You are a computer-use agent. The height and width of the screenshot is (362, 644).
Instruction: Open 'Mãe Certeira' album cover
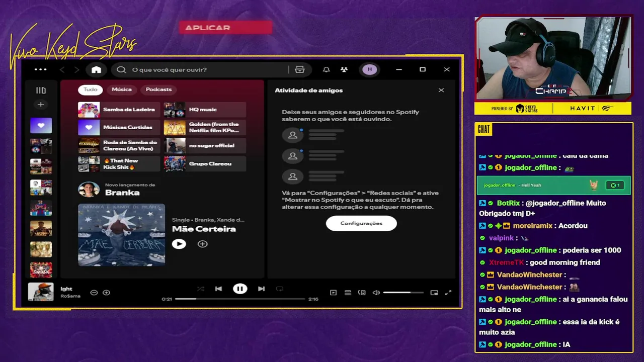121,234
